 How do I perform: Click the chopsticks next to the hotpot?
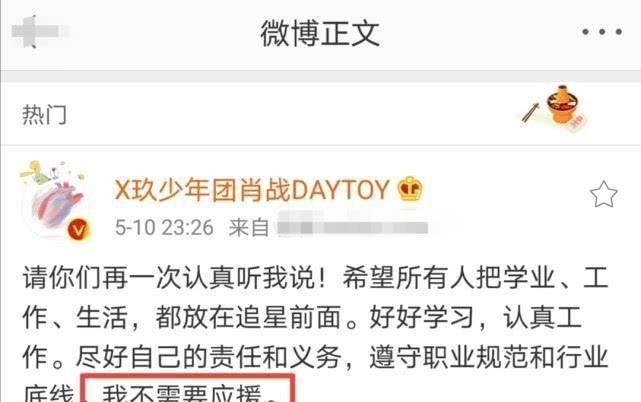(530, 113)
